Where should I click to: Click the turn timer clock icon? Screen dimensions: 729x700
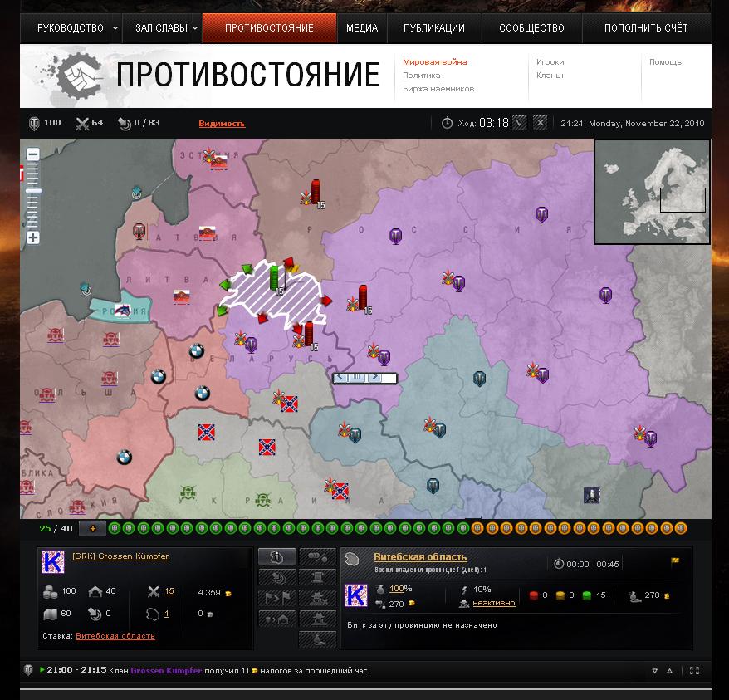pos(447,123)
